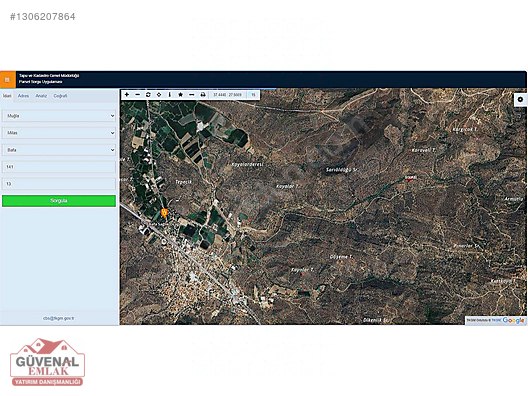Open the Muğla province dropdown
The height and width of the screenshot is (396, 528).
coord(59,116)
